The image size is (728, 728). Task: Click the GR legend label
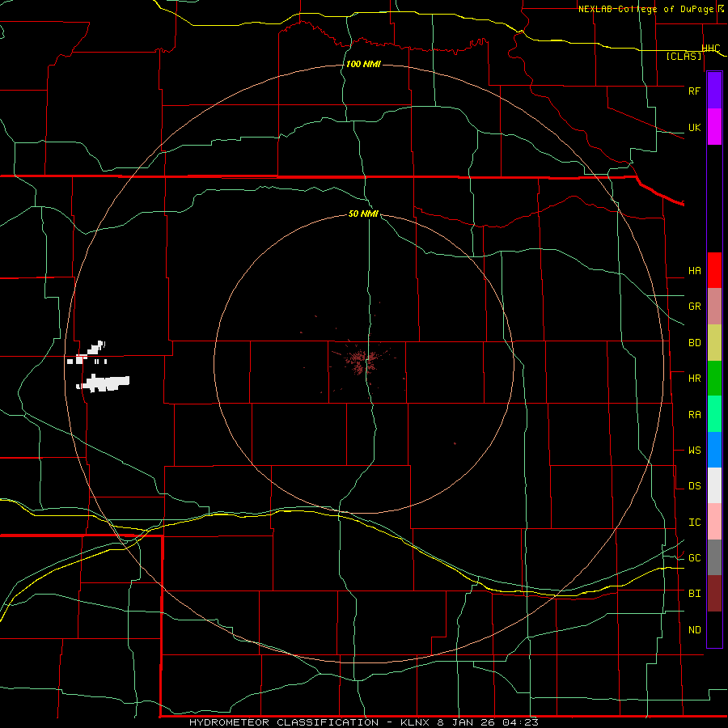[694, 306]
